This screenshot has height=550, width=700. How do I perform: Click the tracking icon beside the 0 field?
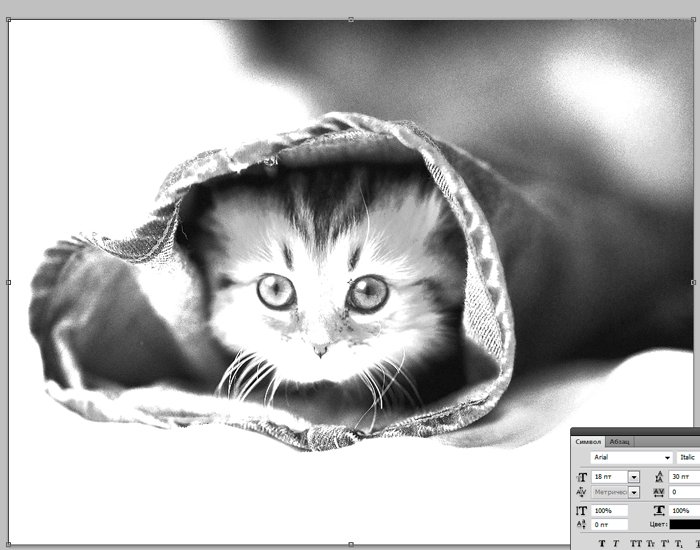658,492
